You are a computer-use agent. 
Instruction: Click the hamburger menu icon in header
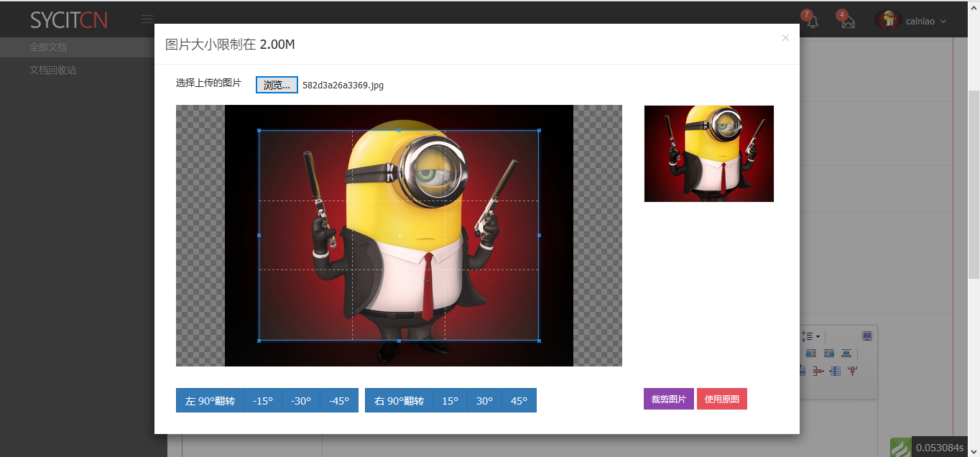coord(147,19)
